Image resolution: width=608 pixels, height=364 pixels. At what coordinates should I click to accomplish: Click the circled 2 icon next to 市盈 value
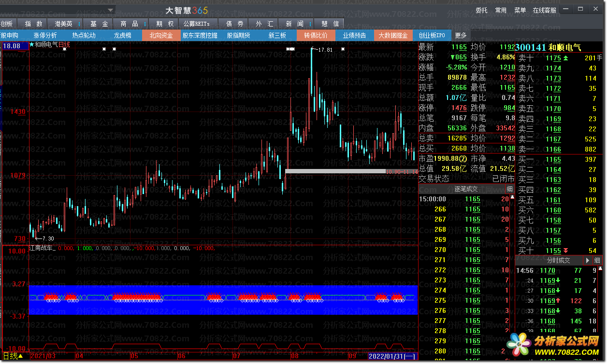(463, 158)
